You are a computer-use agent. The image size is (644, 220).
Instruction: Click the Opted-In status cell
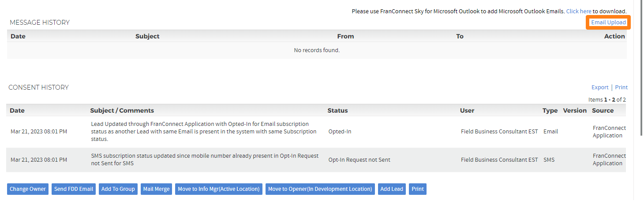(x=340, y=132)
